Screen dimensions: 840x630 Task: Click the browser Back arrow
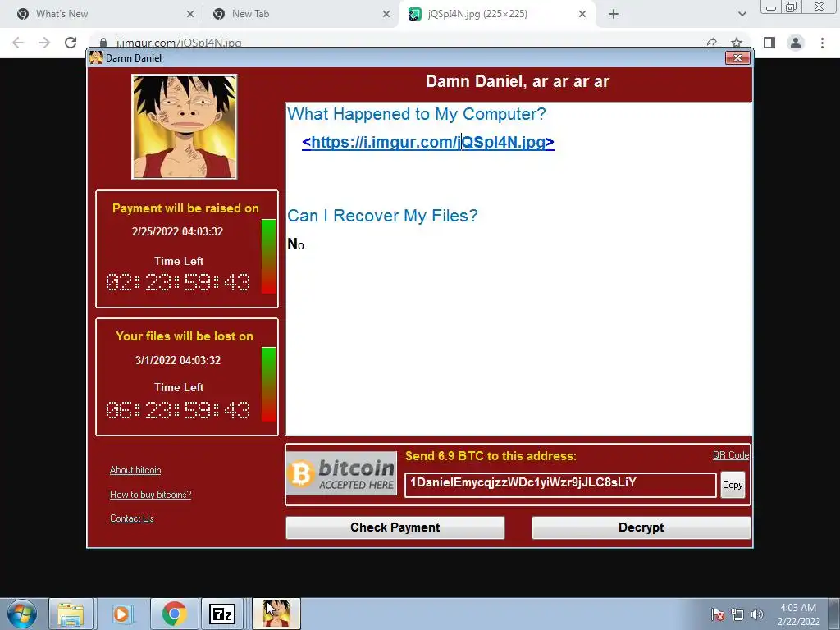tap(18, 43)
